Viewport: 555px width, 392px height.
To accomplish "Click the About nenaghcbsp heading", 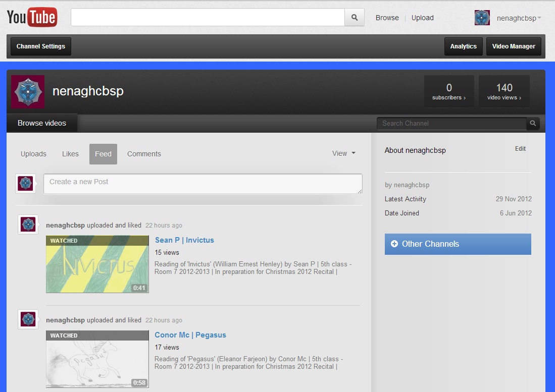I will [415, 150].
